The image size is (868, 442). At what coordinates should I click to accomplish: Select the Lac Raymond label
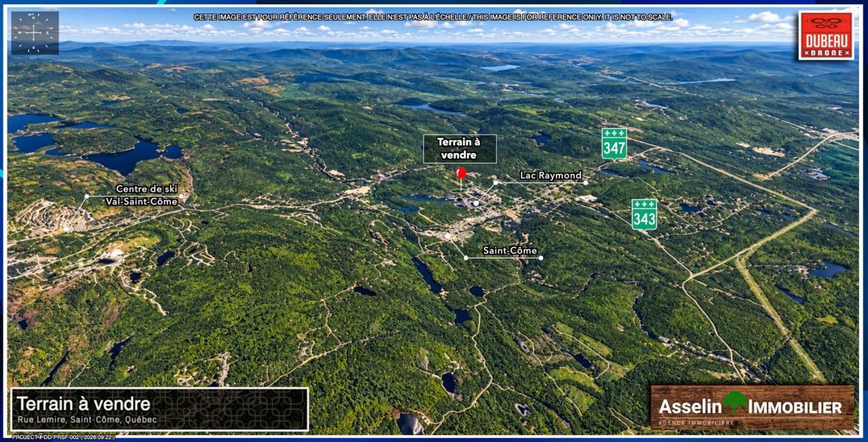(x=550, y=175)
